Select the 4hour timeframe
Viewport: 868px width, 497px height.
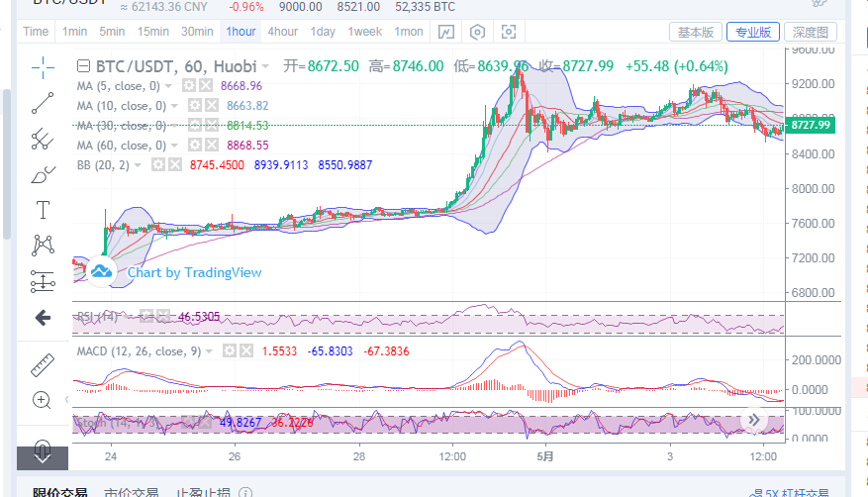click(283, 32)
